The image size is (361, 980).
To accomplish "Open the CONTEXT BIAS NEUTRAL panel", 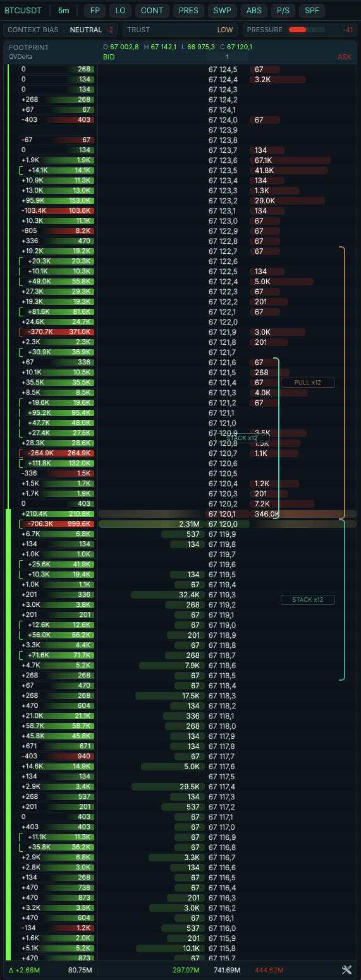I will [x=61, y=30].
